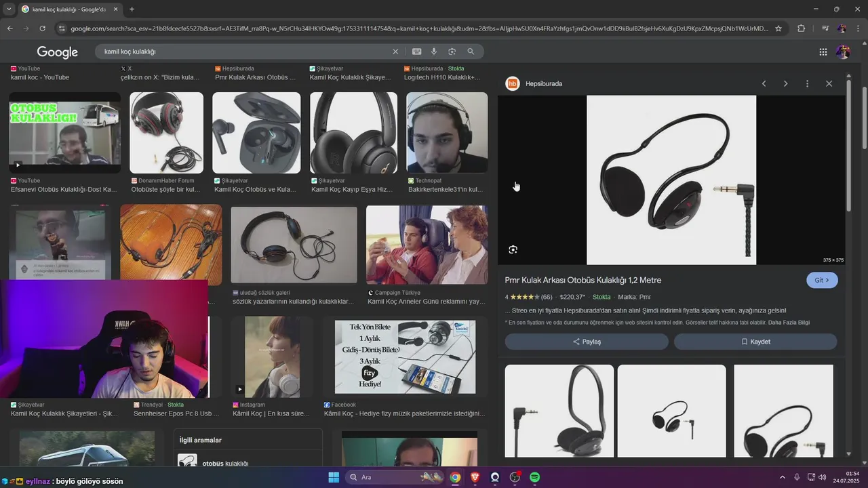The height and width of the screenshot is (488, 868).
Task: Open uludağ sözlük galeri headphone thumbnail
Action: click(x=294, y=245)
